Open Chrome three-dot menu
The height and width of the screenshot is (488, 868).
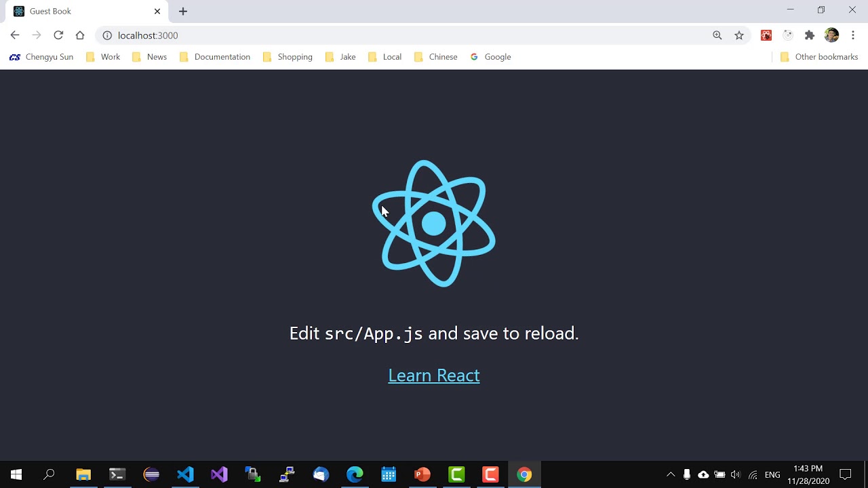point(853,35)
